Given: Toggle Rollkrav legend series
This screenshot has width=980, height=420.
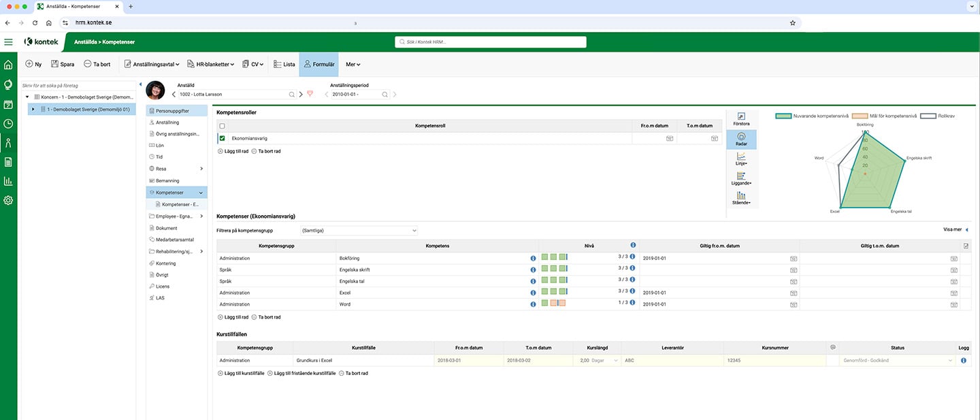Looking at the screenshot, I should (x=938, y=116).
